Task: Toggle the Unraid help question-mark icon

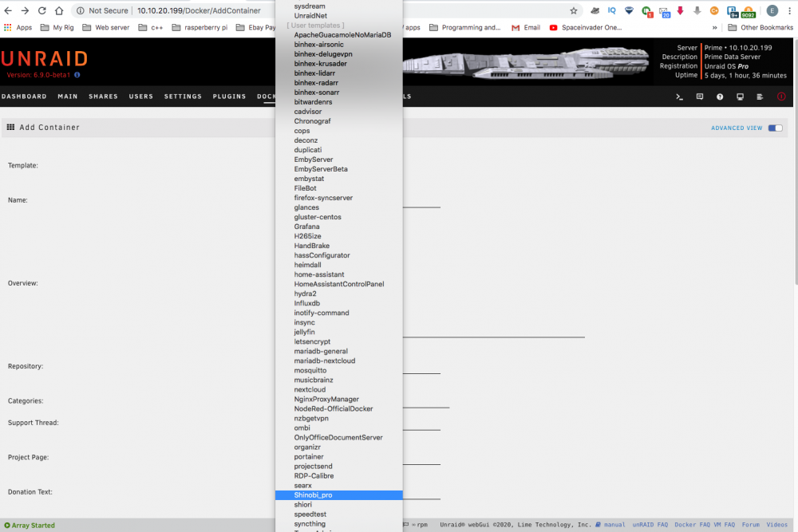Action: point(720,97)
